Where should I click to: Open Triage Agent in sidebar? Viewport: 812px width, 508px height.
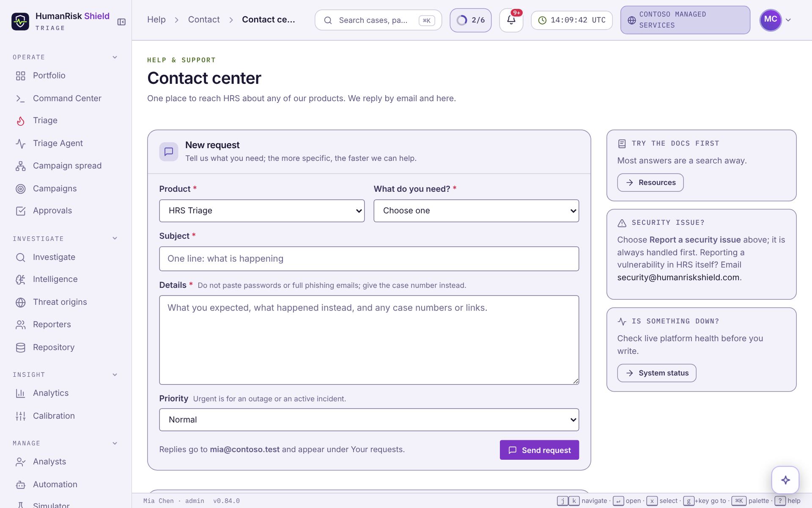(x=66, y=144)
